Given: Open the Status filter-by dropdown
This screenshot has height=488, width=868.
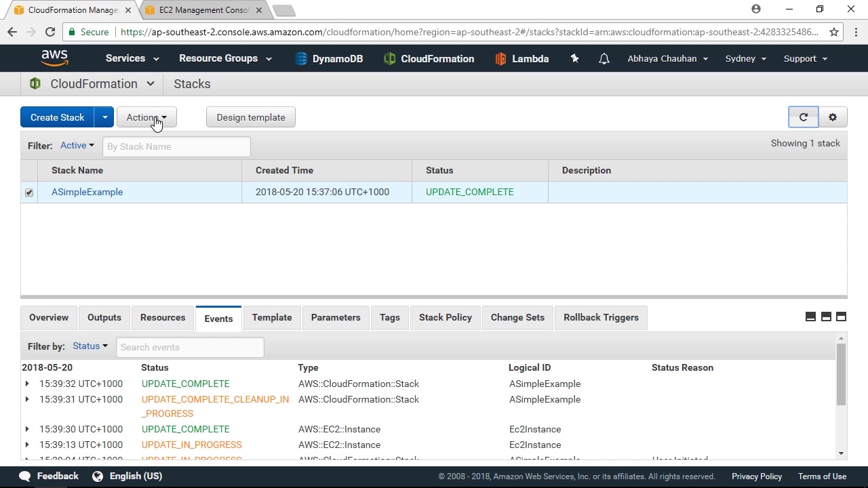Looking at the screenshot, I should click(90, 346).
